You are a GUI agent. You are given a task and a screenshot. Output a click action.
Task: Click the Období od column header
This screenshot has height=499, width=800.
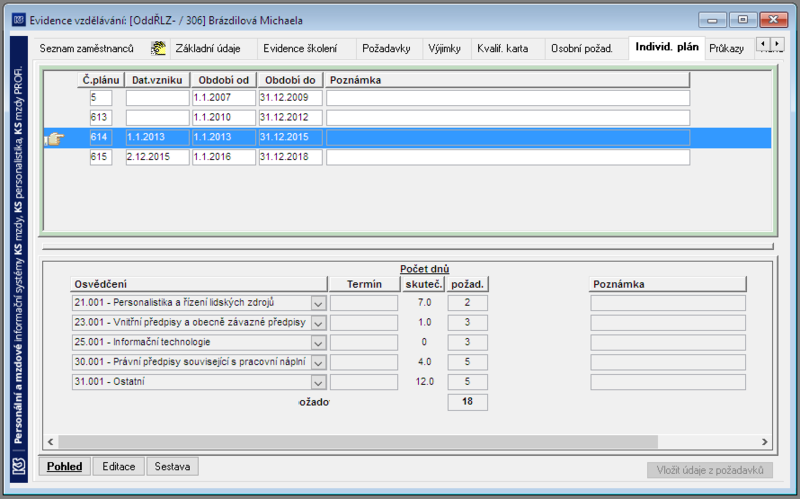click(223, 80)
